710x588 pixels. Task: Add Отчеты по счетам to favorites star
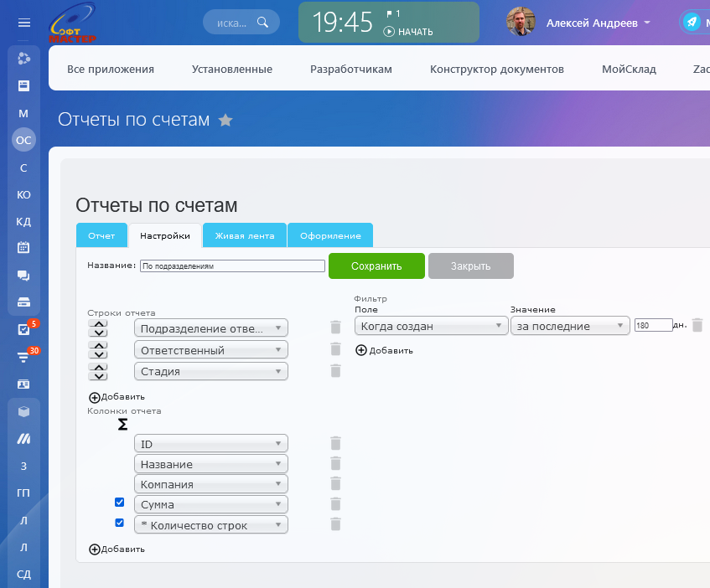[225, 120]
